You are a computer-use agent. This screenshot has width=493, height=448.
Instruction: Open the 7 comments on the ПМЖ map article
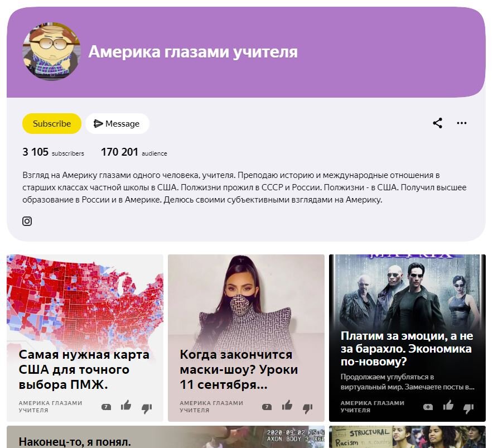point(105,407)
